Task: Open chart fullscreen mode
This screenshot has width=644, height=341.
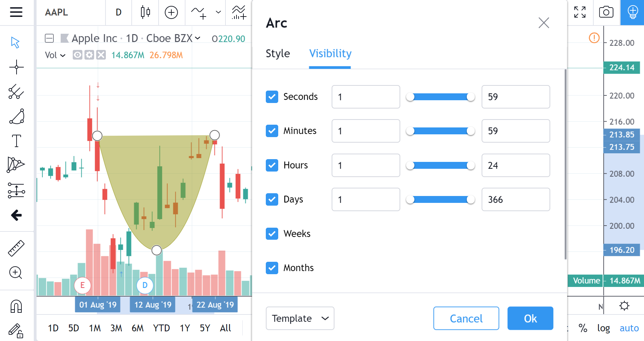Action: click(580, 12)
